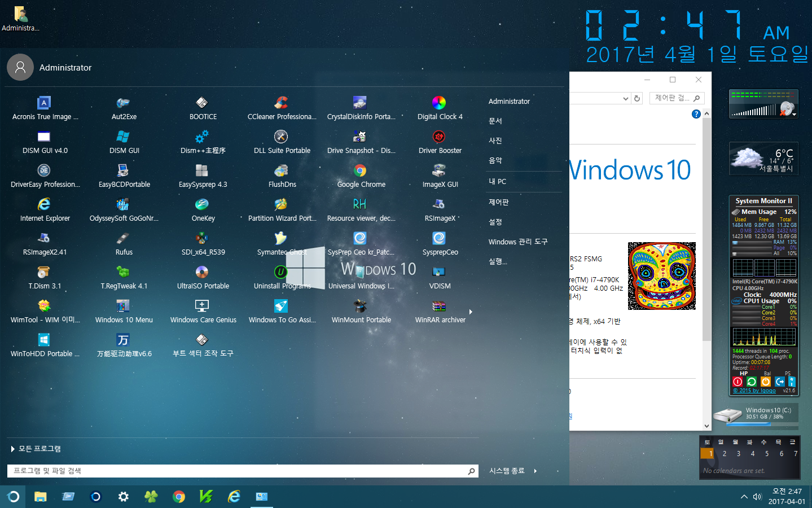Viewport: 812px width, 508px height.
Task: Open File Explorer from taskbar
Action: click(x=40, y=497)
